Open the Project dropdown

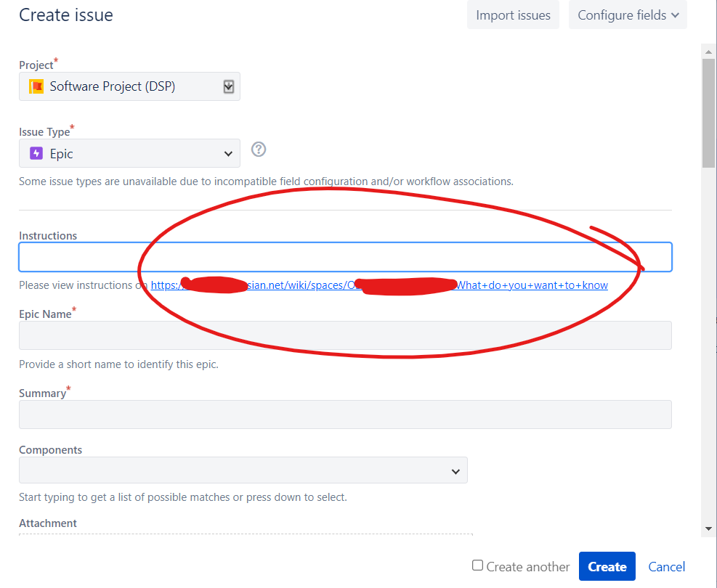click(x=129, y=86)
